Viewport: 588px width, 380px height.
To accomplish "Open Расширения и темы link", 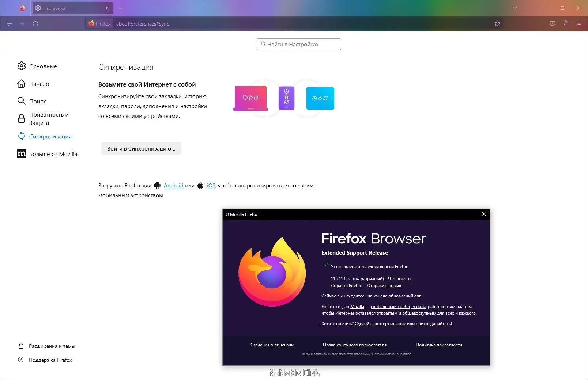I will [x=52, y=346].
